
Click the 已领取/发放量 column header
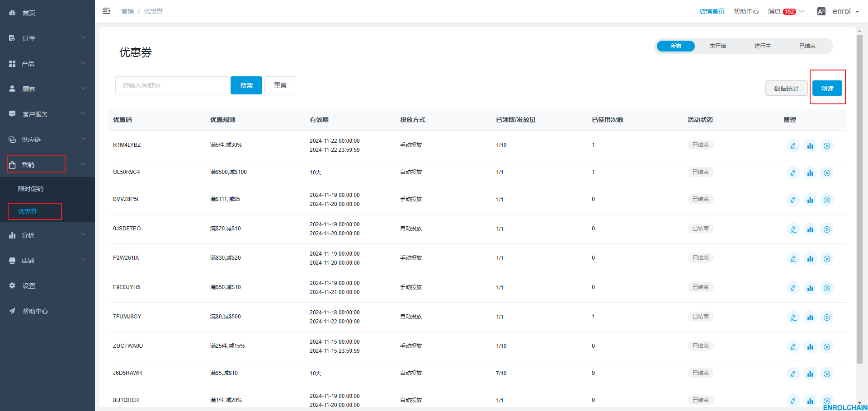[x=516, y=120]
